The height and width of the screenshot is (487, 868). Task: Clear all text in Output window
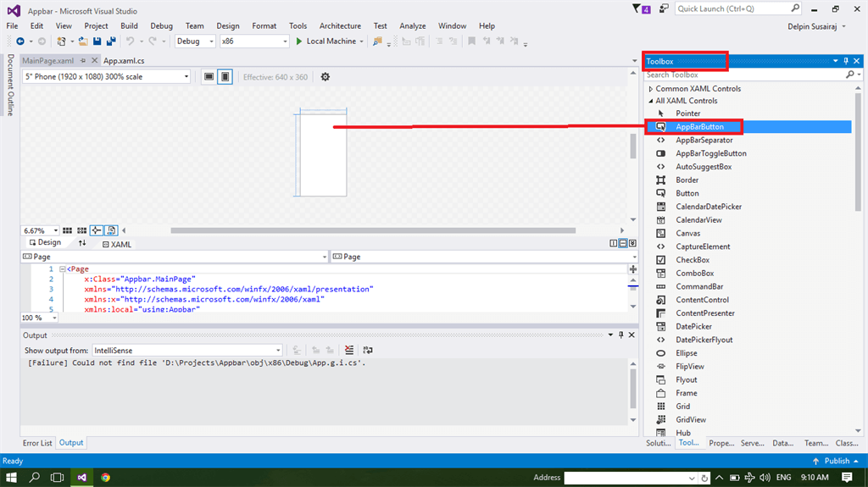pyautogui.click(x=349, y=350)
